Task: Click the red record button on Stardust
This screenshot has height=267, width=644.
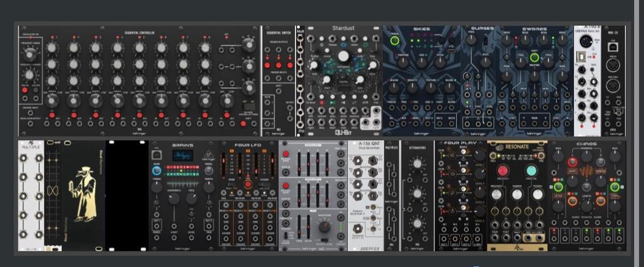Action: 321,102
